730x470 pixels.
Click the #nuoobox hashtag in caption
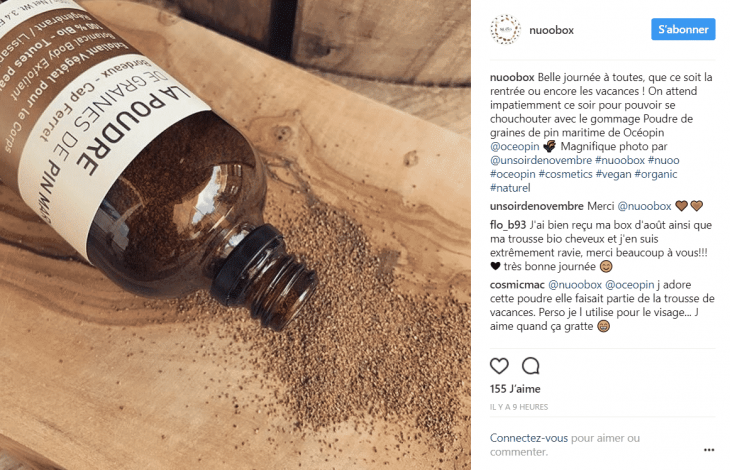(x=620, y=161)
